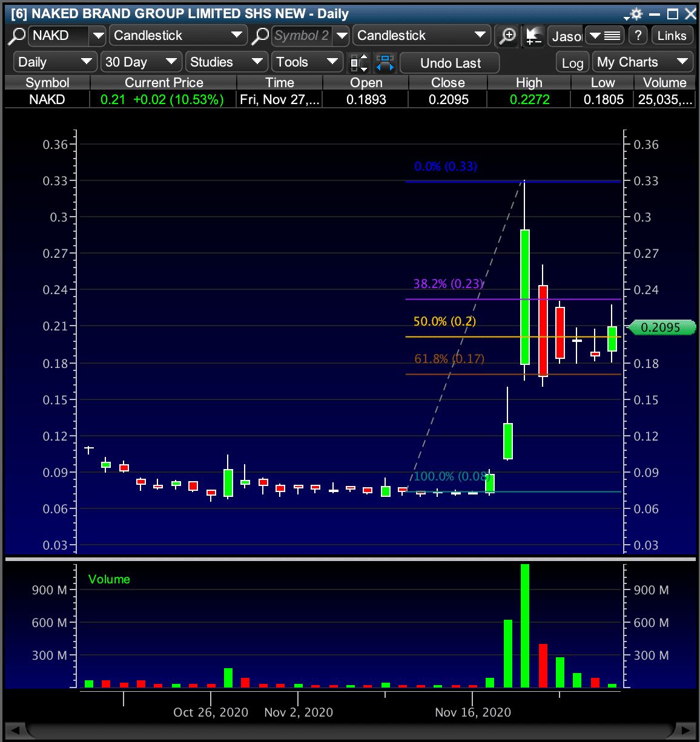Open the Daily interval dropdown
Viewport: 700px width, 742px height.
click(54, 62)
